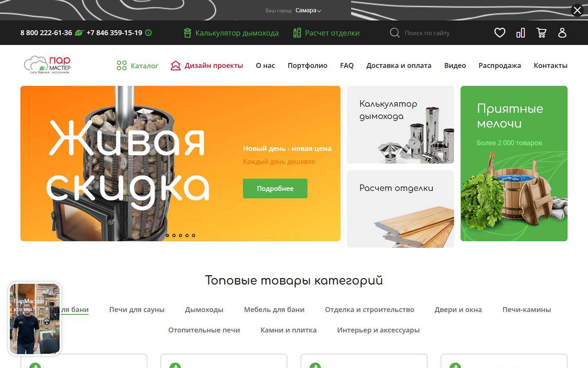Screen dimensions: 588x368
Task: Select the first banner slider dot
Action: (x=167, y=236)
